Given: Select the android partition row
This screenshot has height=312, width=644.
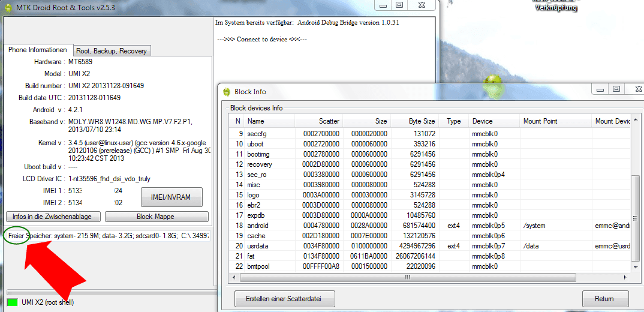Looking at the screenshot, I should coord(430,226).
